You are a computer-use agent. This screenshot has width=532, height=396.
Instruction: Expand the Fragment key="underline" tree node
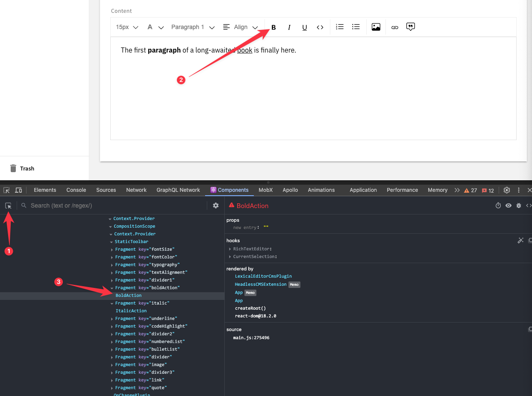tap(111, 318)
